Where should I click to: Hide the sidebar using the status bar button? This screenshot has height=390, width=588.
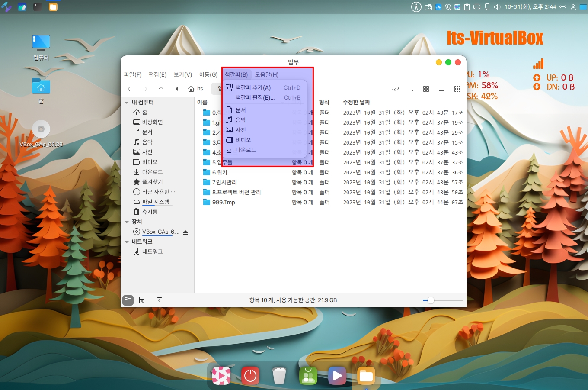[160, 300]
